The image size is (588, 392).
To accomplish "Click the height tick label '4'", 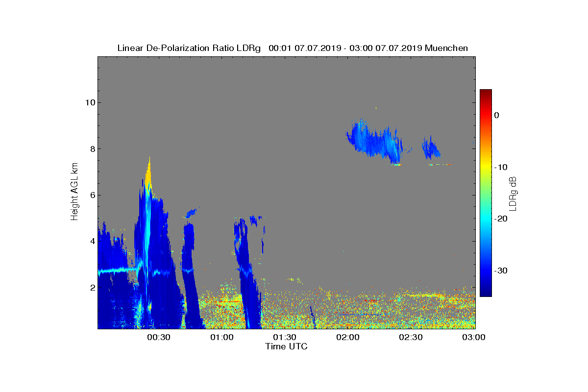I will click(92, 241).
